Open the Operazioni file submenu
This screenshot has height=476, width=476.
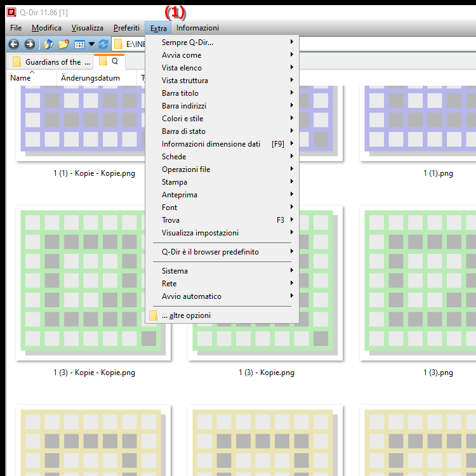point(222,169)
